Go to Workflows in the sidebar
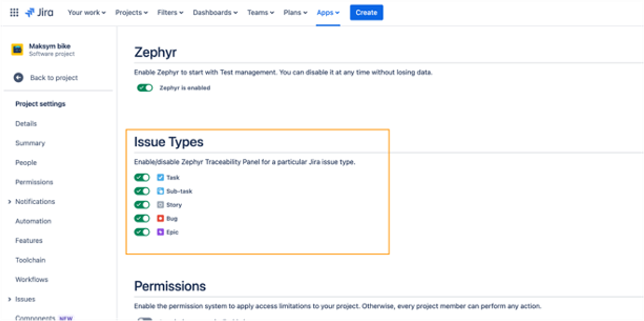 (x=32, y=279)
